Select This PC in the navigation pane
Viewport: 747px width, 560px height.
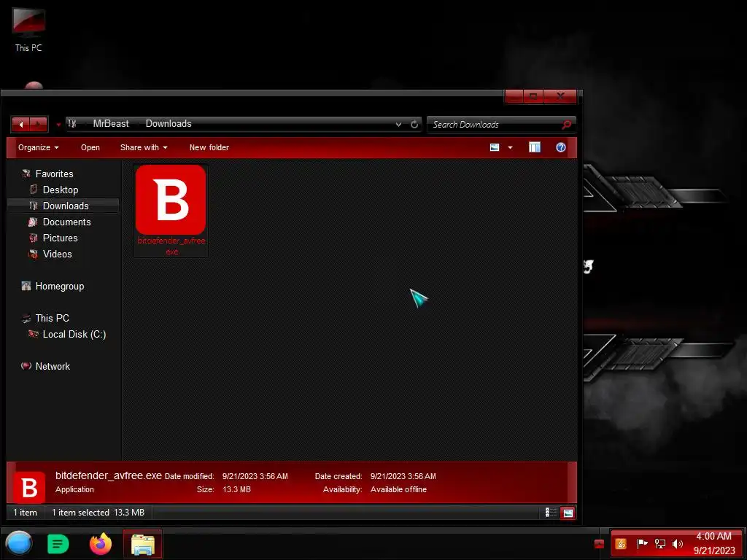click(52, 318)
